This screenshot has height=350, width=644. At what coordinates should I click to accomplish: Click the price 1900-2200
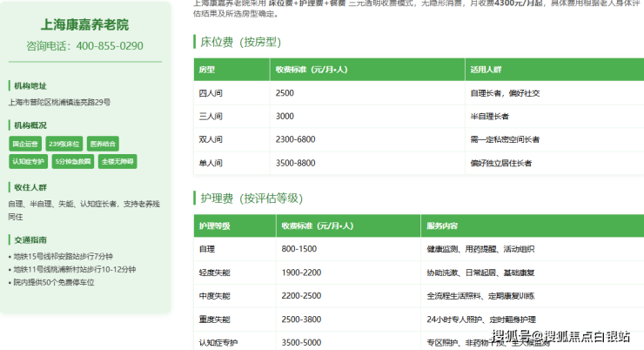[301, 273]
